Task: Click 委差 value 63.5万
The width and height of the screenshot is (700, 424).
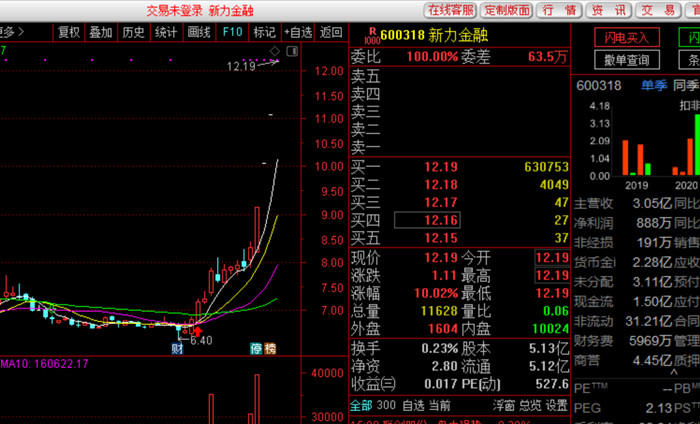Action: point(548,57)
